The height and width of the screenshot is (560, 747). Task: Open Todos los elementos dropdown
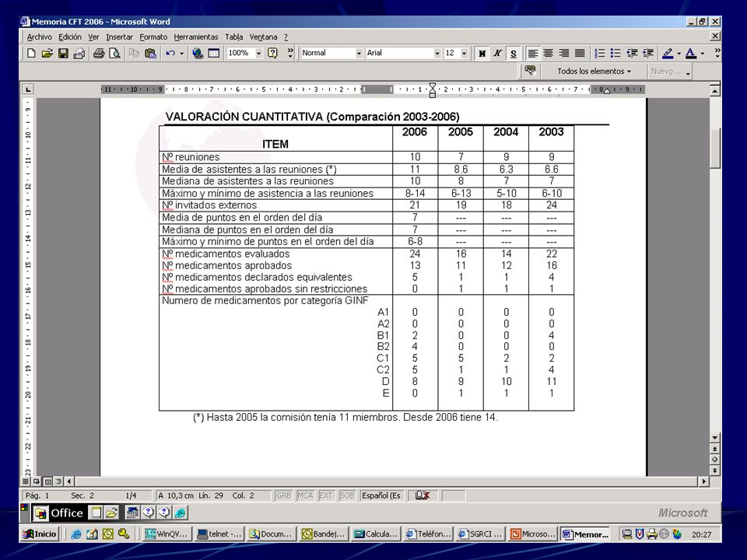[x=594, y=71]
